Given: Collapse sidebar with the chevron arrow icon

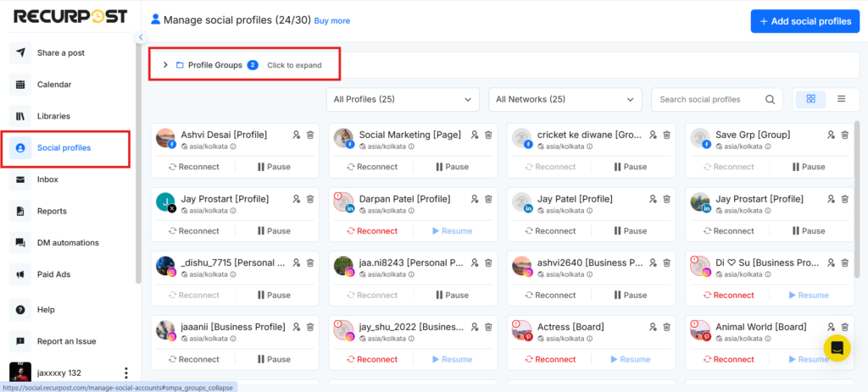Looking at the screenshot, I should [141, 37].
